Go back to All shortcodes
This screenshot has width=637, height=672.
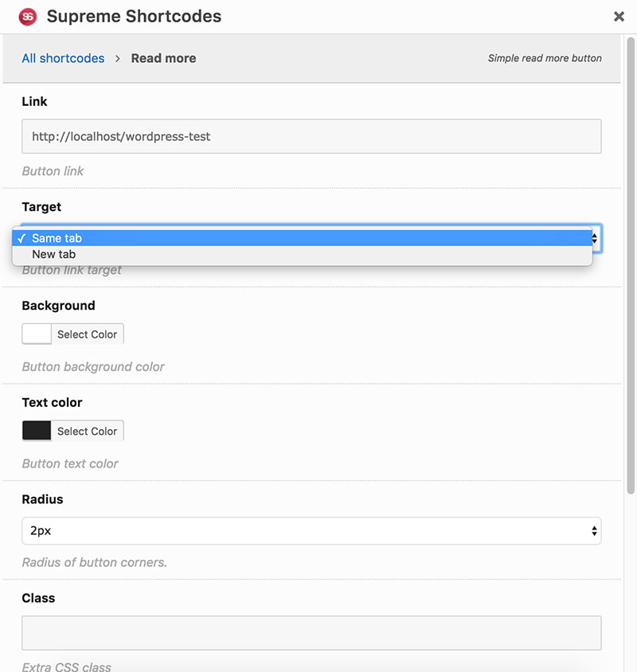click(x=63, y=58)
